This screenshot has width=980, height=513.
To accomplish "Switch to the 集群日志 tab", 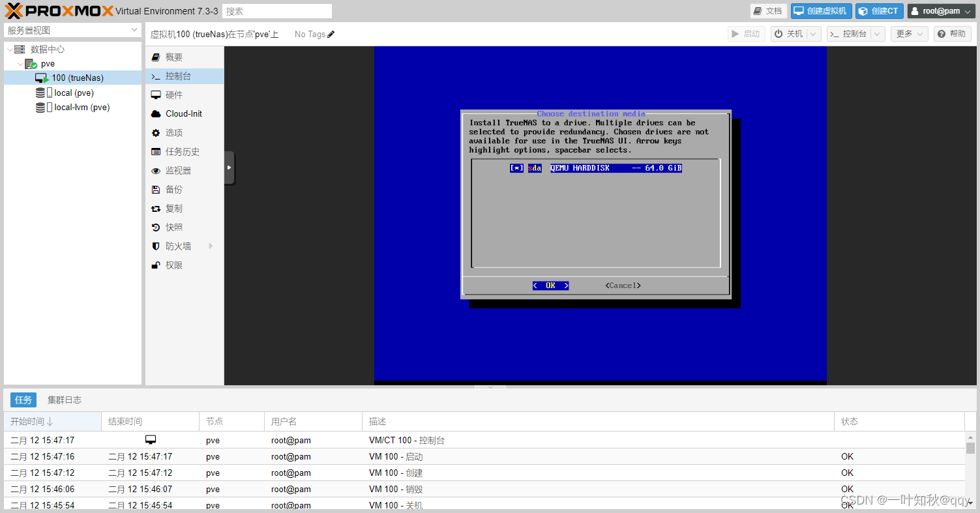I will pyautogui.click(x=65, y=400).
